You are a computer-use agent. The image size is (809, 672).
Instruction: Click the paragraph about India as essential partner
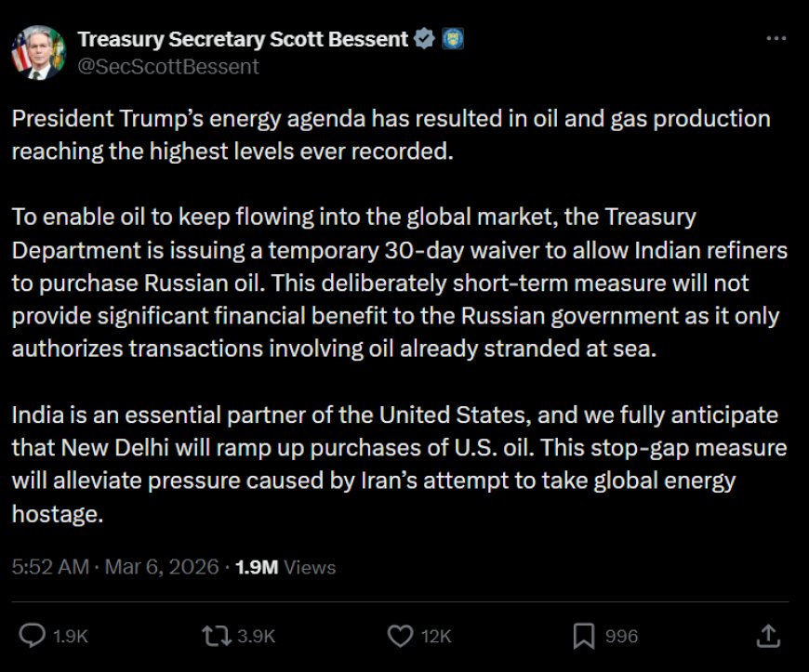[x=398, y=464]
